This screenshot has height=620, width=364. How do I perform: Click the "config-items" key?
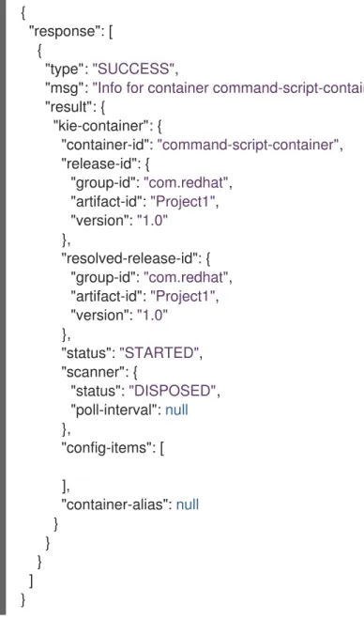[x=106, y=448]
